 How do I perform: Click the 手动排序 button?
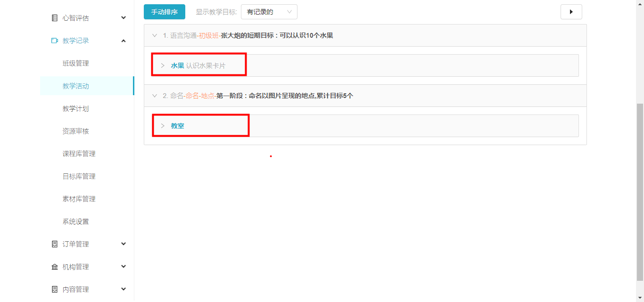[x=164, y=12]
